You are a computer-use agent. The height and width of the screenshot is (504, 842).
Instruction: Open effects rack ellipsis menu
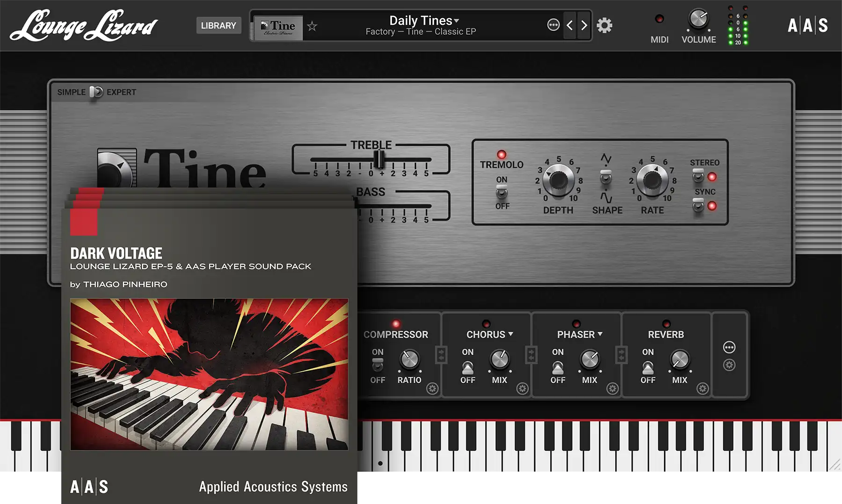pos(729,347)
